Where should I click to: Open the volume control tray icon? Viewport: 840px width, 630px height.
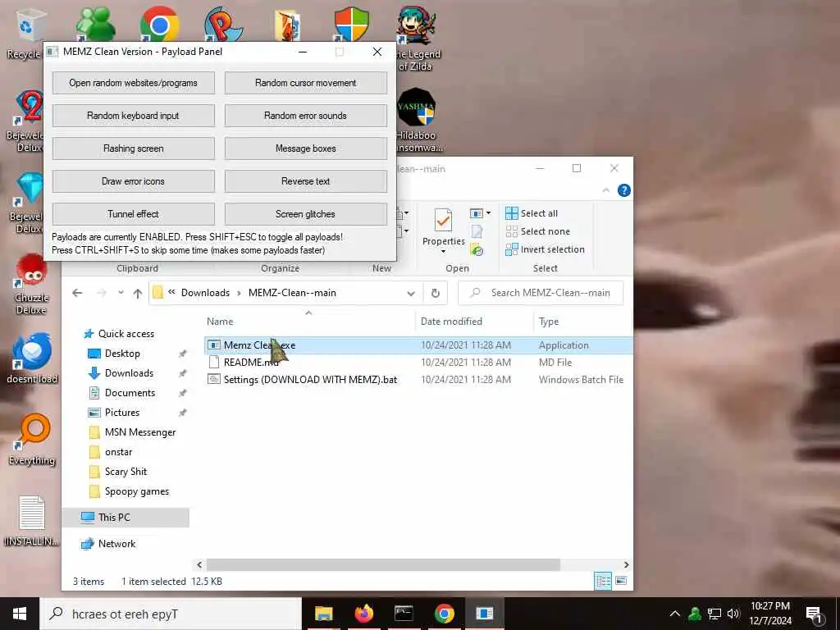point(733,614)
